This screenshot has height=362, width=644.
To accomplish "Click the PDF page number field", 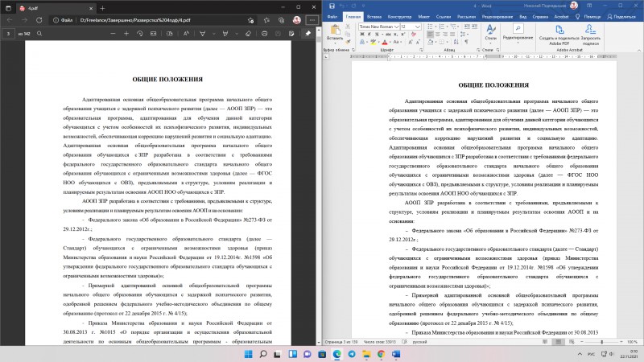I will coord(8,34).
